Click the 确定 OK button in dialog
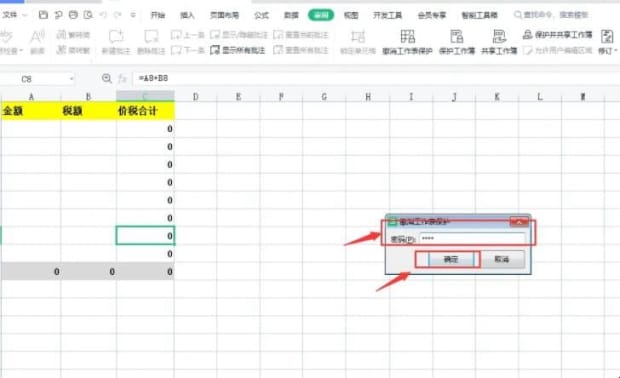The height and width of the screenshot is (378, 620). click(x=451, y=259)
